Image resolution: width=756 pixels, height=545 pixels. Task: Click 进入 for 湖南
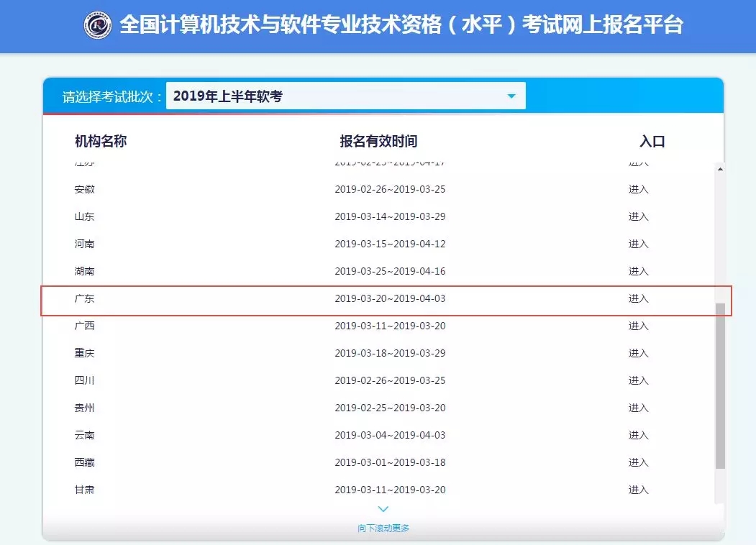638,271
